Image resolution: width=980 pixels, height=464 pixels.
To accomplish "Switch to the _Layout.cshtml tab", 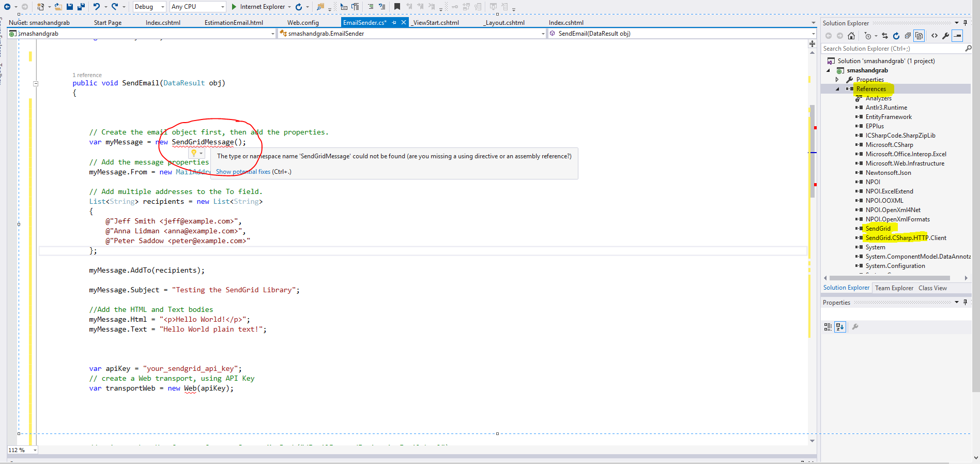I will (504, 23).
